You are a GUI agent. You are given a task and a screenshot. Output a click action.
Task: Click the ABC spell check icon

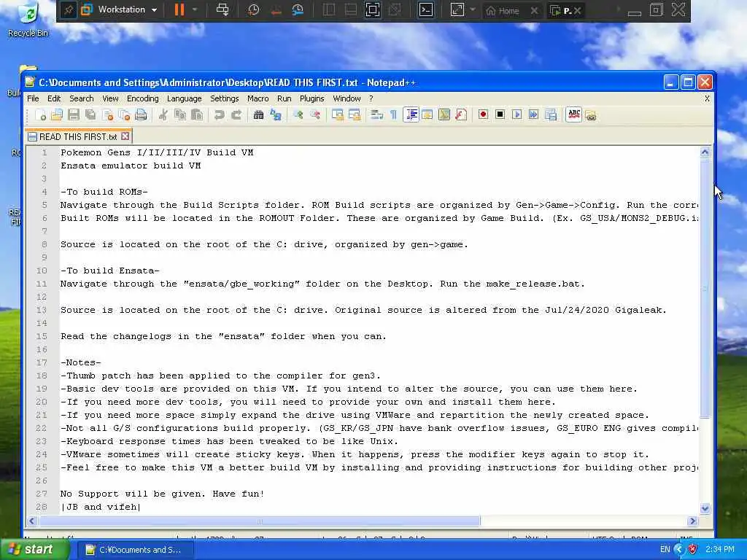[x=574, y=114]
